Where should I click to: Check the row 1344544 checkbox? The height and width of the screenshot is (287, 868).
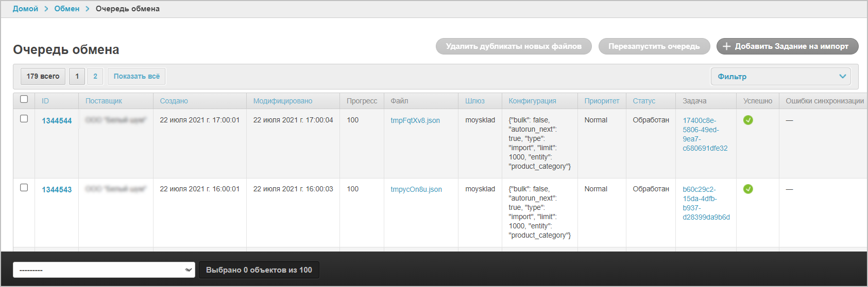(x=24, y=119)
